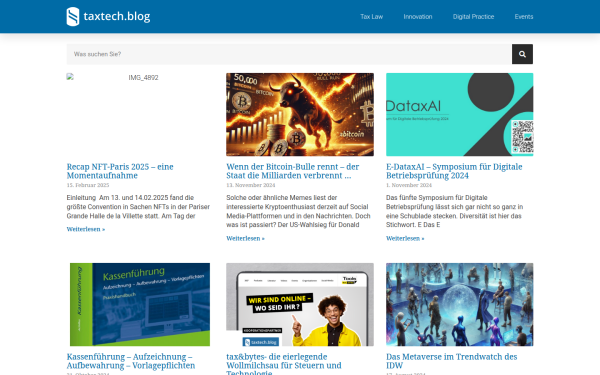This screenshot has width=600, height=375.
Task: Open 'Kassenführung – Aufzeichnung' article title
Action: [131, 361]
